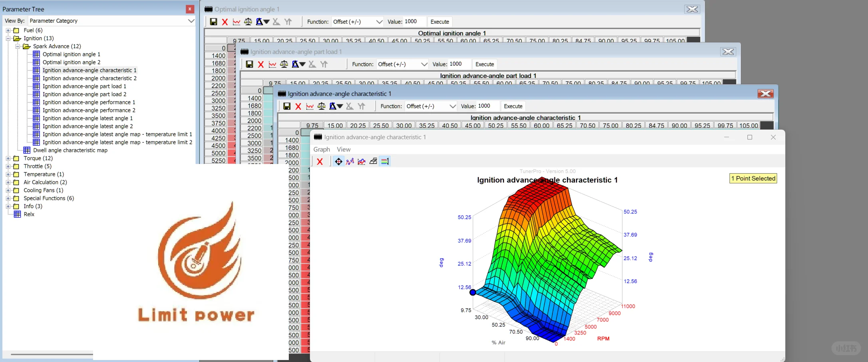Expand the Info (3) tree node

8,206
